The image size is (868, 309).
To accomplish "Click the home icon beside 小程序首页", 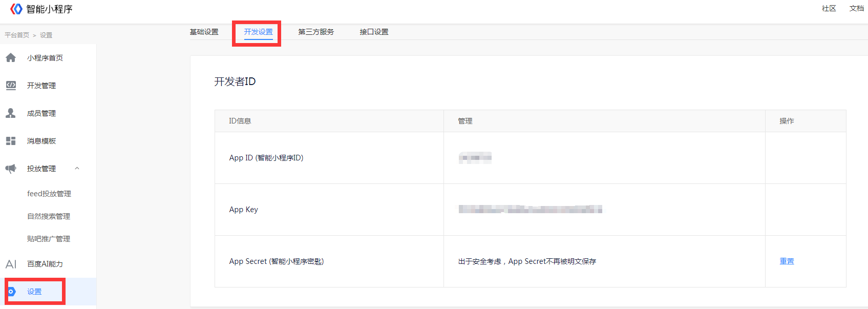I will click(11, 58).
